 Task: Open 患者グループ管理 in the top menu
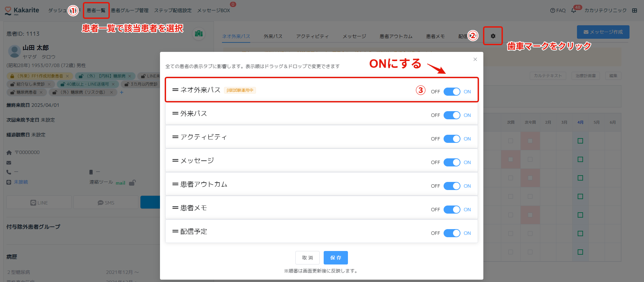tap(130, 10)
